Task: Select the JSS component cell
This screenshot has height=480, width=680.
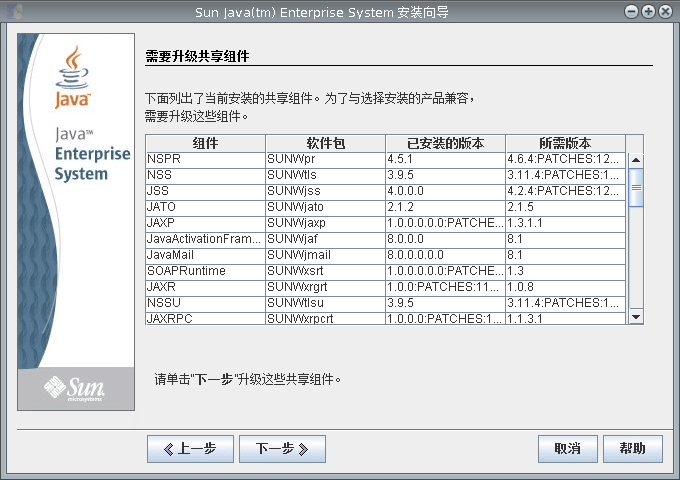Action: point(206,191)
